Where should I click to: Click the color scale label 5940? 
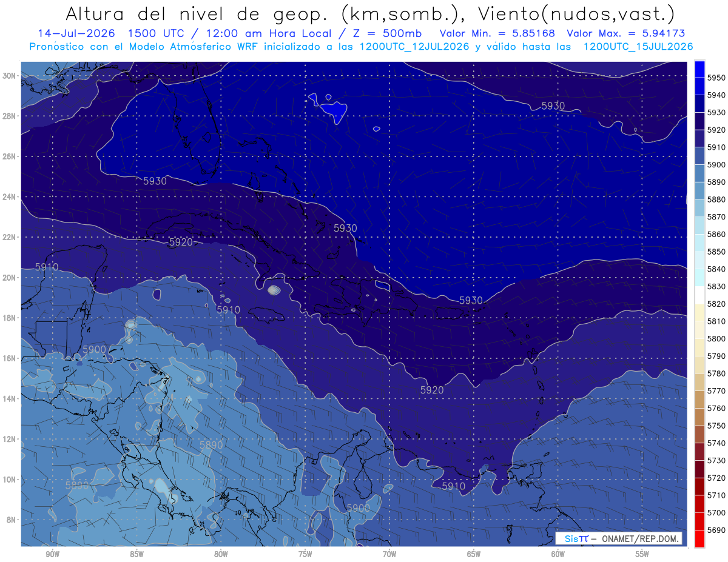716,95
